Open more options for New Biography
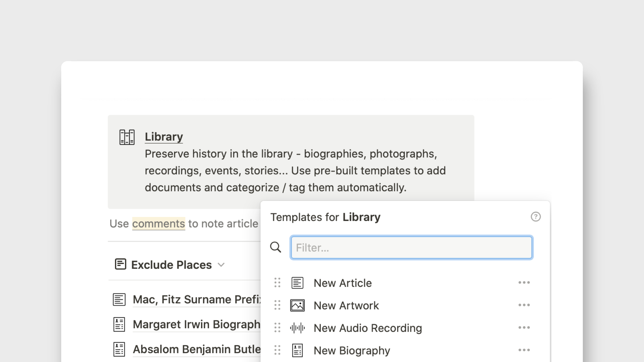 click(x=524, y=350)
